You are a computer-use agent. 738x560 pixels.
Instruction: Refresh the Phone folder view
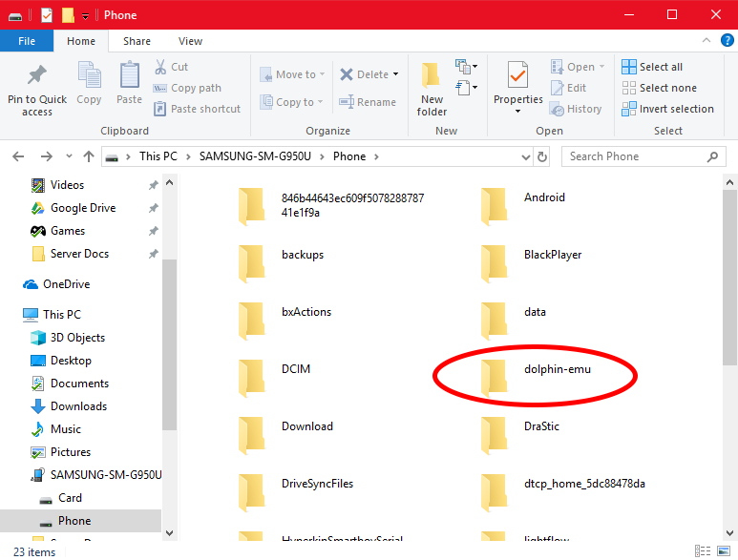[x=543, y=156]
